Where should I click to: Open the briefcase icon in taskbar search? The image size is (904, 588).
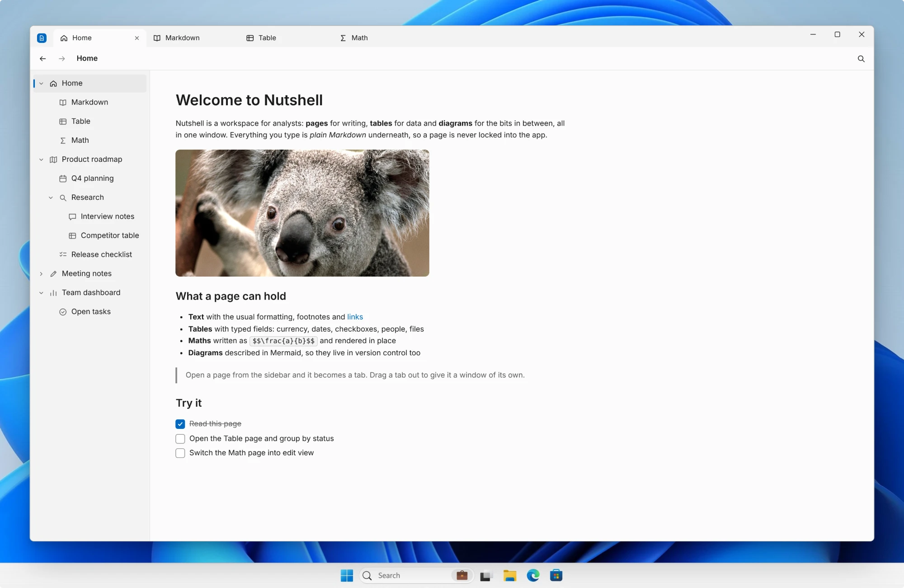tap(462, 575)
